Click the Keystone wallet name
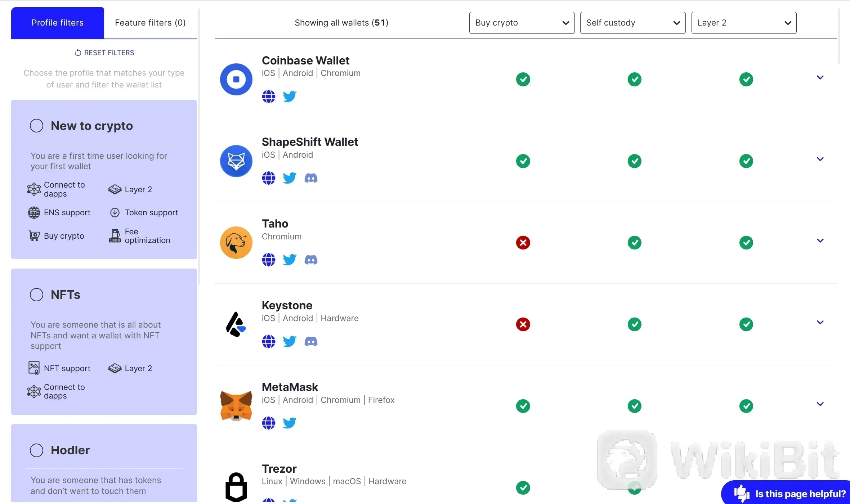The height and width of the screenshot is (504, 850). (x=287, y=306)
